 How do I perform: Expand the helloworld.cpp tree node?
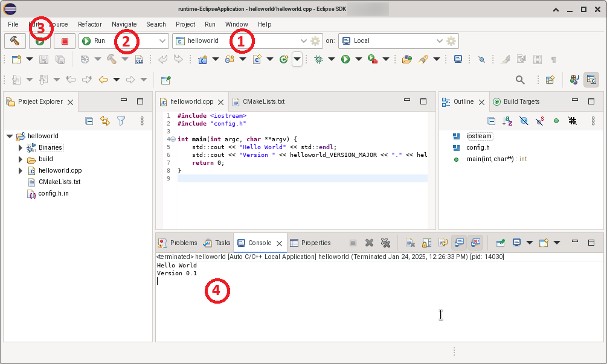21,171
